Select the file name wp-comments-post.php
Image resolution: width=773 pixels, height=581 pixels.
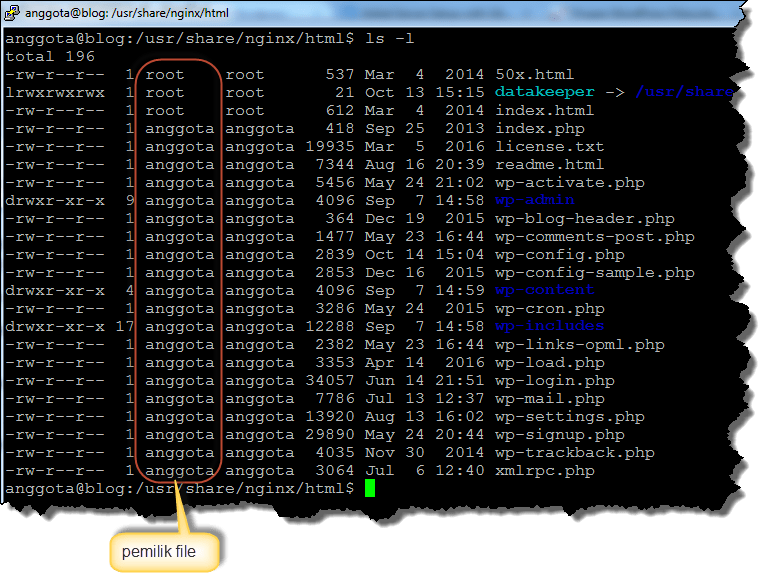click(595, 237)
